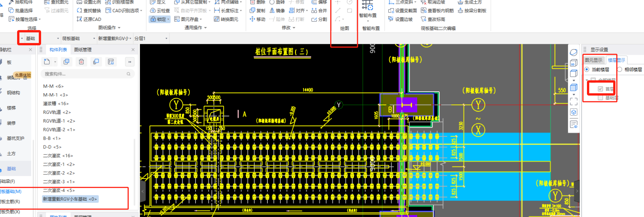Viewport: 644px width, 217px height.
Task: Switch to the Floor Display (楼层显示) tab
Action: 616,60
